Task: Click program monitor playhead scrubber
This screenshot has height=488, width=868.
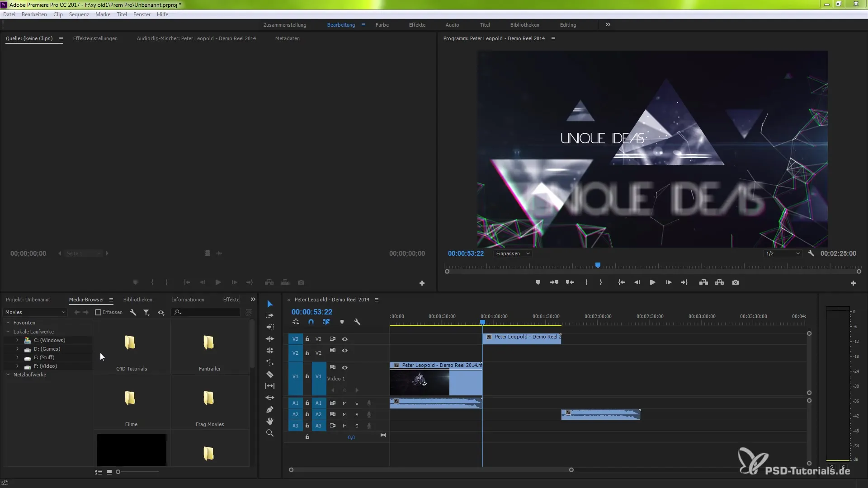Action: tap(598, 265)
